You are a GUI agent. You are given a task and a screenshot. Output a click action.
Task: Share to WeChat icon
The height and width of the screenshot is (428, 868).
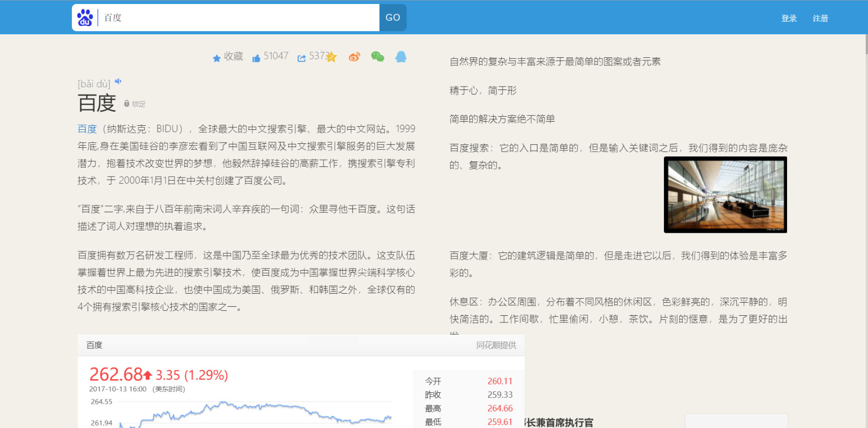(x=377, y=57)
